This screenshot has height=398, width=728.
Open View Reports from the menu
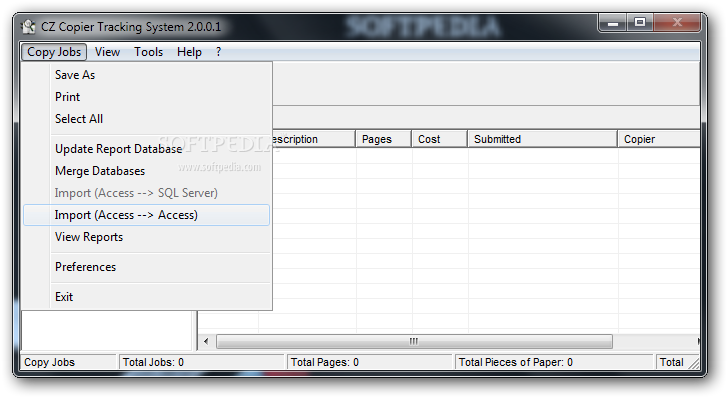tap(147, 237)
